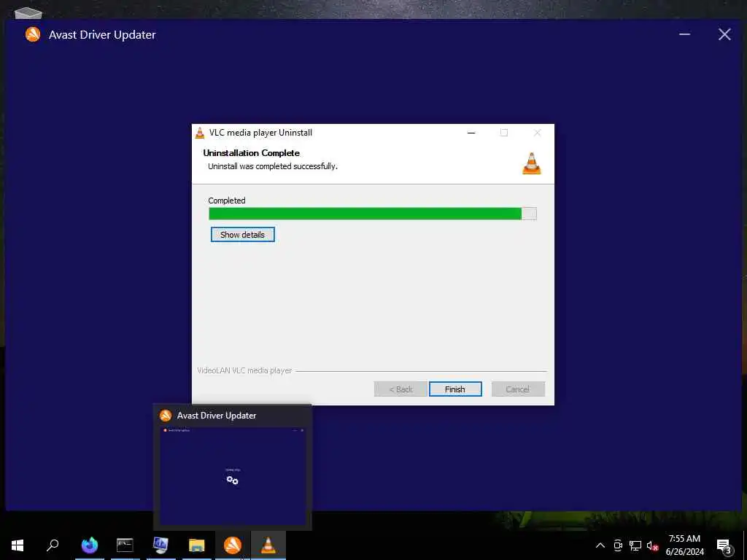Select Avast Driver Updater taskbar icon
Screen dimensions: 747x560
[233, 545]
